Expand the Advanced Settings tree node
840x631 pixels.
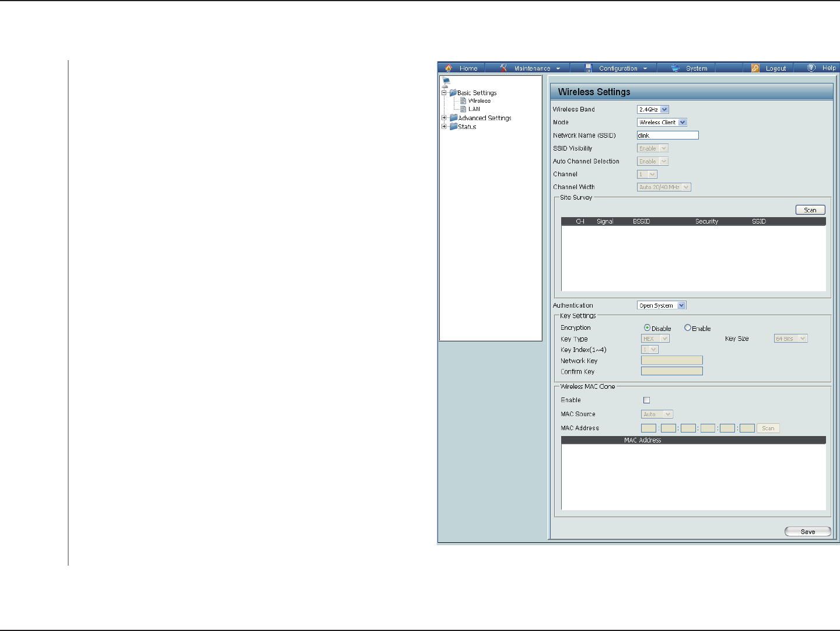tap(444, 117)
